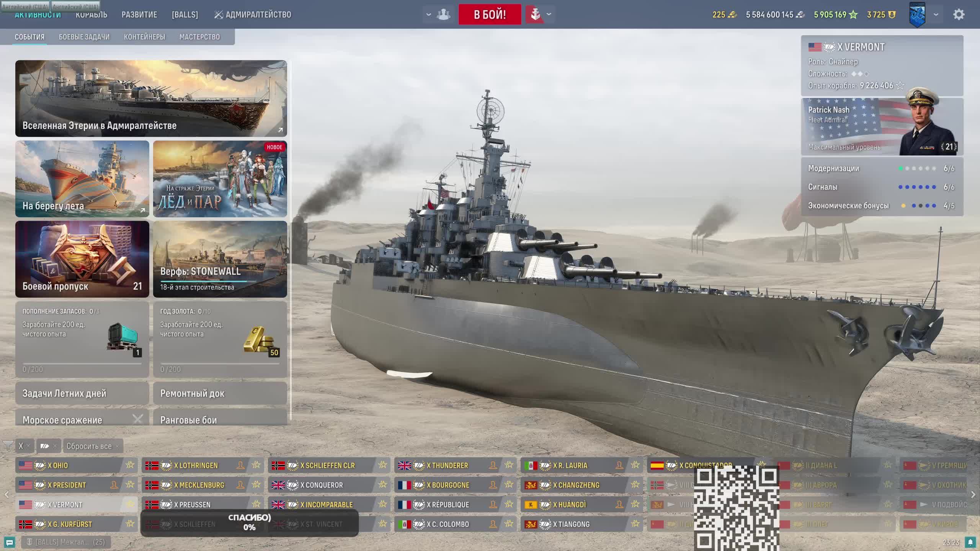This screenshot has width=980, height=551.
Task: Toggle favorite star for X LOTHRINGEN
Action: pos(256,465)
